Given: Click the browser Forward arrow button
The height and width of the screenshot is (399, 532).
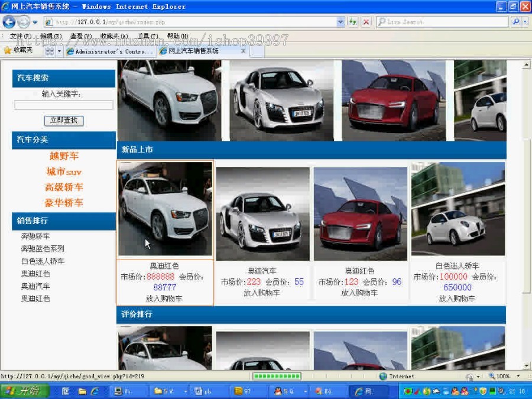Looking at the screenshot, I should point(24,22).
